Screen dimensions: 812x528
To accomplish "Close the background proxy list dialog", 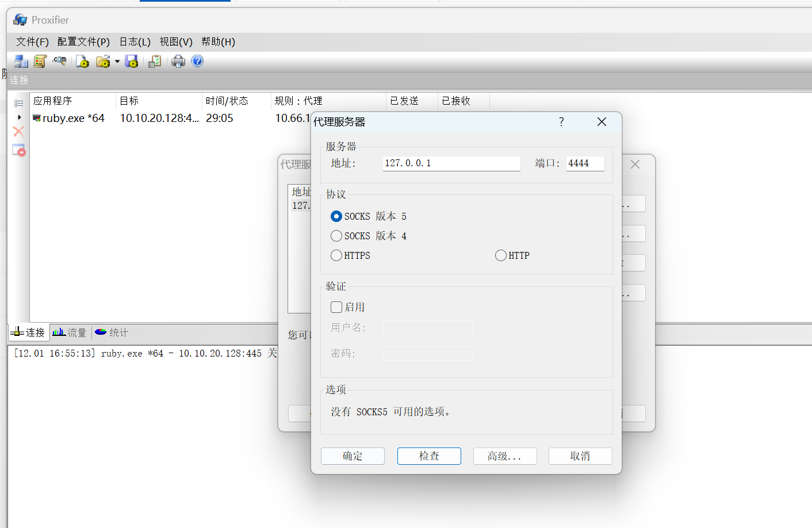I will click(635, 164).
